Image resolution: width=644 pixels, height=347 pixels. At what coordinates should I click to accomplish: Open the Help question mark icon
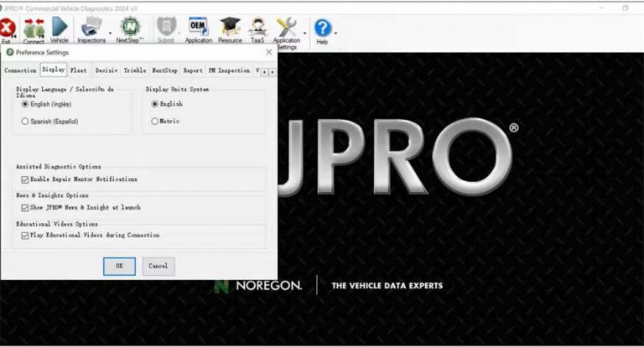pos(322,30)
